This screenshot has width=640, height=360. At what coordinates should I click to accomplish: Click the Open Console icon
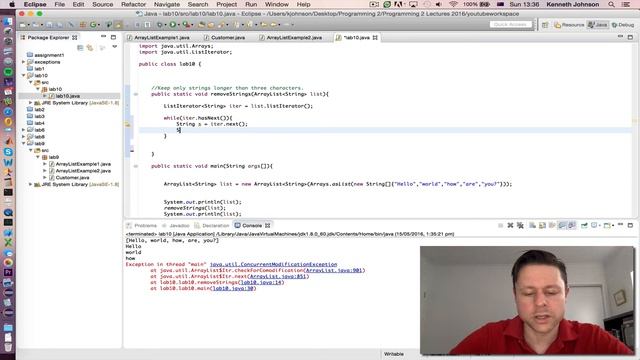click(608, 225)
